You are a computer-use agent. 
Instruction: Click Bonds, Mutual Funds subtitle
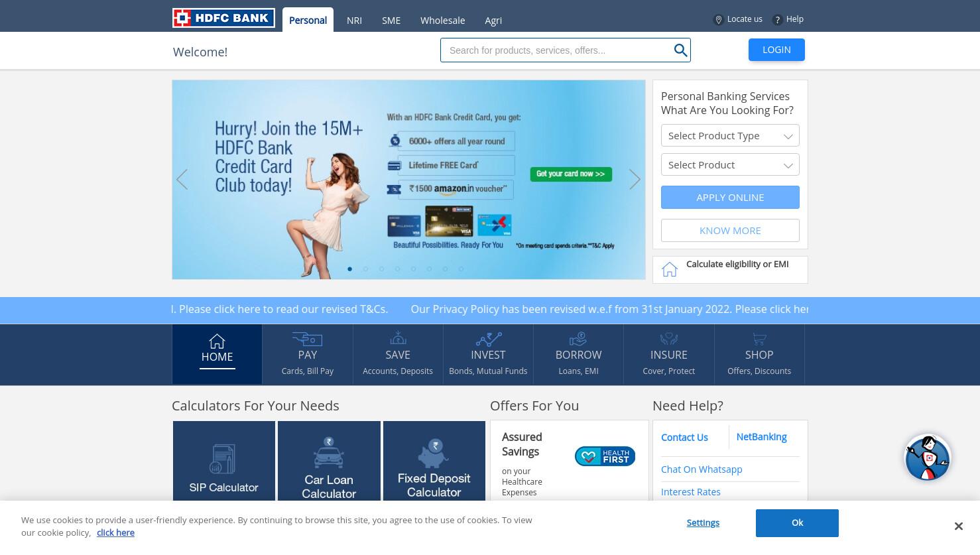point(488,371)
